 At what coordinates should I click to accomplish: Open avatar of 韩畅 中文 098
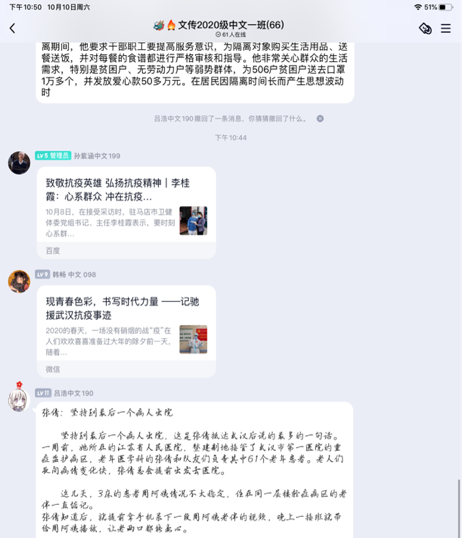coord(19,281)
